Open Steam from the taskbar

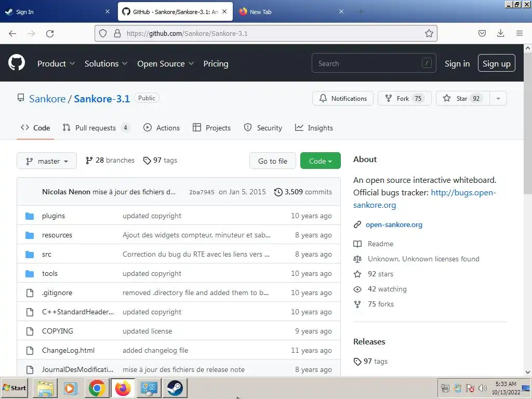tap(175, 388)
